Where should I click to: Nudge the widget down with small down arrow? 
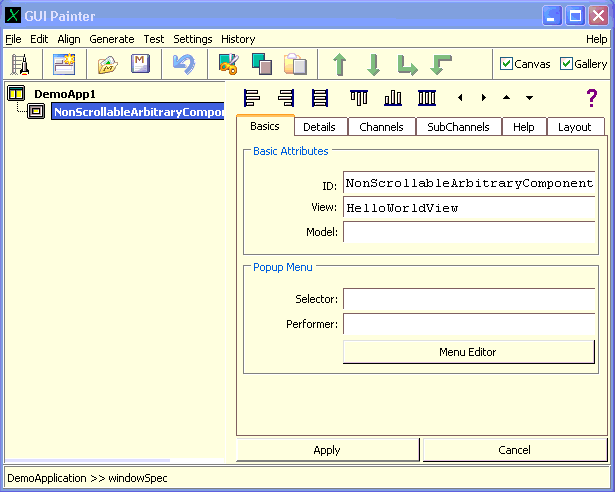click(x=529, y=98)
